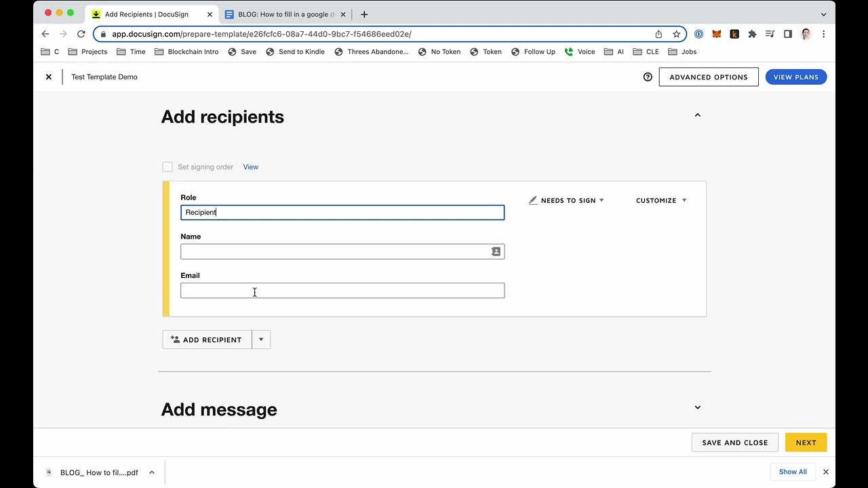
Task: Collapse the Add recipients section
Action: pyautogui.click(x=697, y=115)
